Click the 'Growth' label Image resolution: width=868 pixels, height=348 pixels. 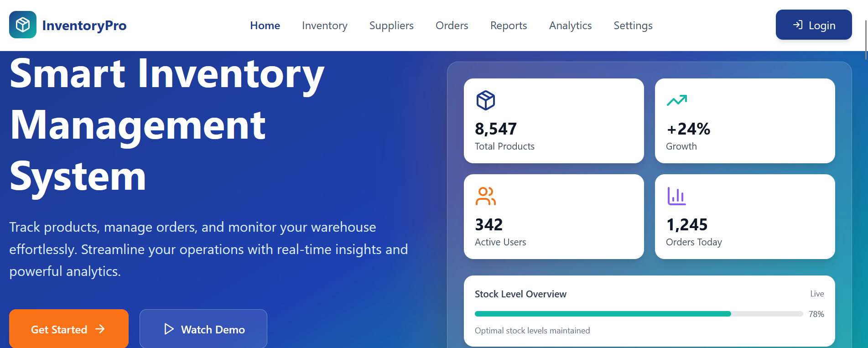tap(681, 146)
